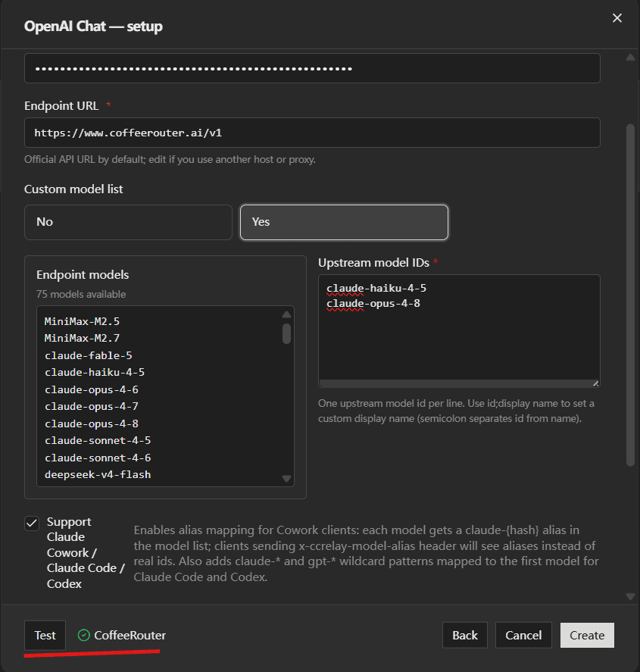Click the Test button
The height and width of the screenshot is (672, 640).
click(x=45, y=635)
